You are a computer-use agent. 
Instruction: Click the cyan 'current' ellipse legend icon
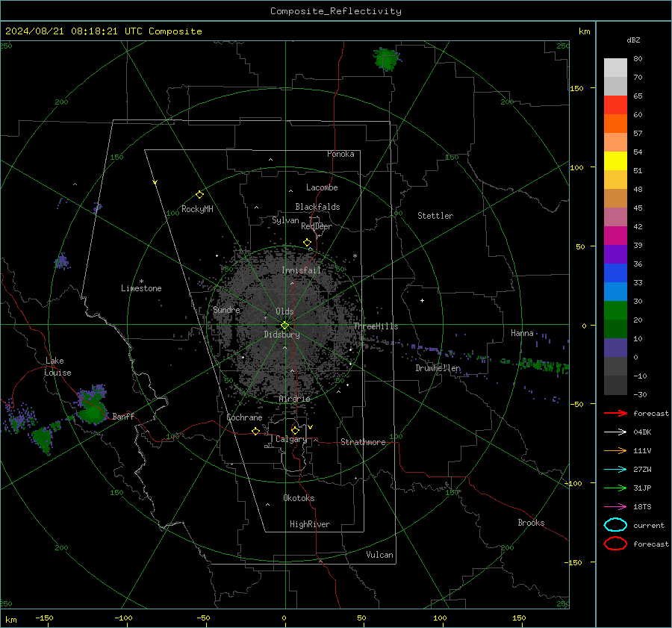click(x=615, y=525)
